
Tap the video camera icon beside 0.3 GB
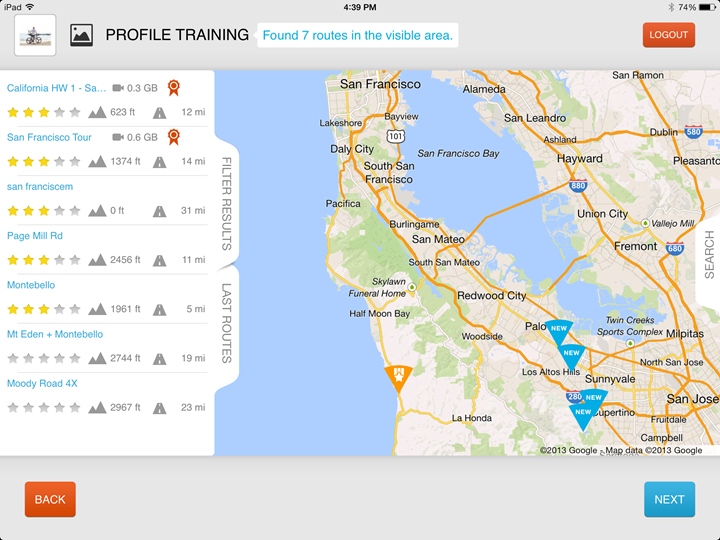point(118,88)
